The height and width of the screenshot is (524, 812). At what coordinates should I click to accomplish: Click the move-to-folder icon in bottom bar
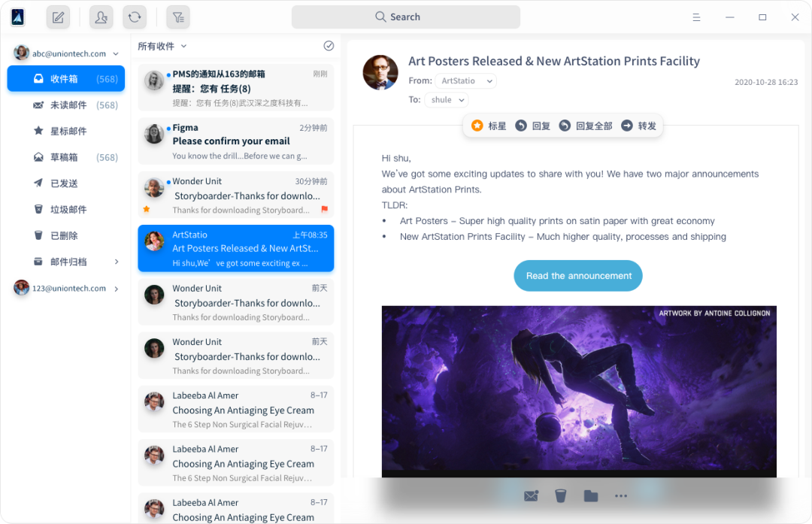click(591, 496)
